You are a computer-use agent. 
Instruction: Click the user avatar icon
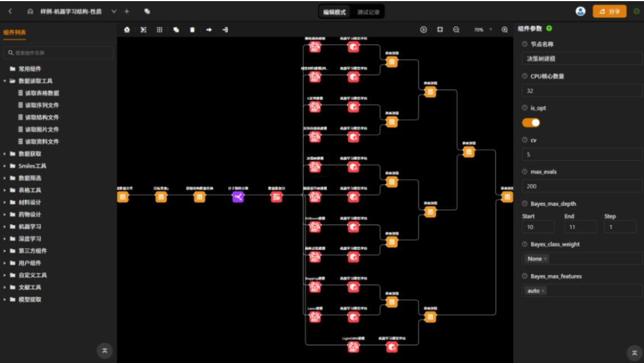(x=580, y=11)
